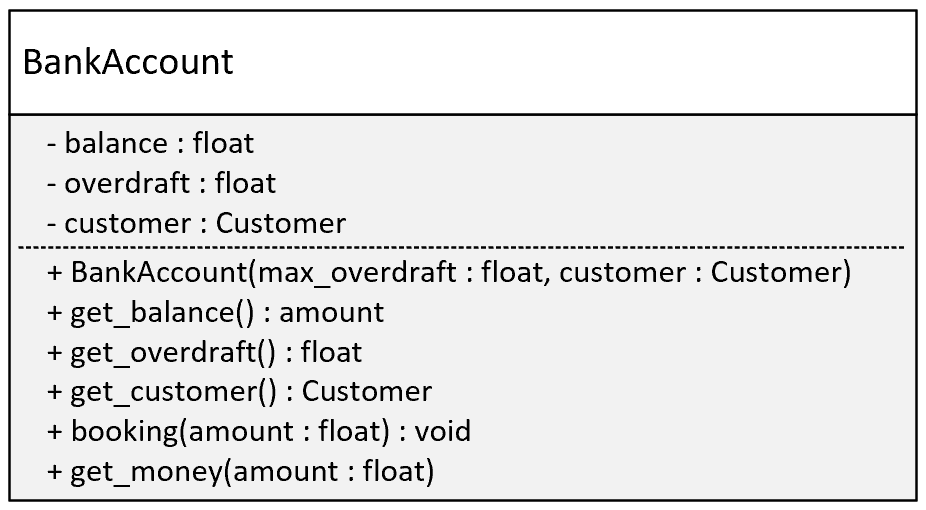Viewport: 926px width, 510px height.
Task: Click the minus visibility sign before balance
Action: click(x=52, y=144)
